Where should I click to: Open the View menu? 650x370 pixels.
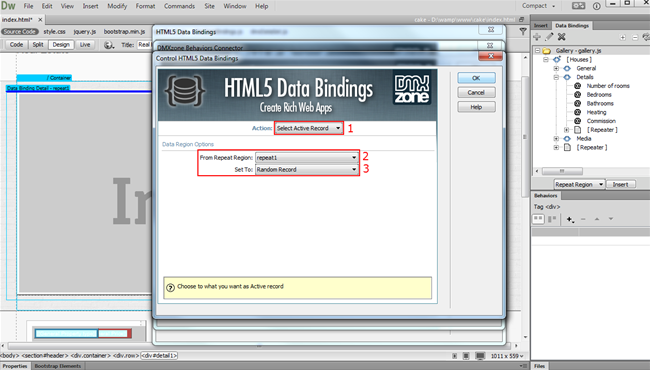(67, 6)
